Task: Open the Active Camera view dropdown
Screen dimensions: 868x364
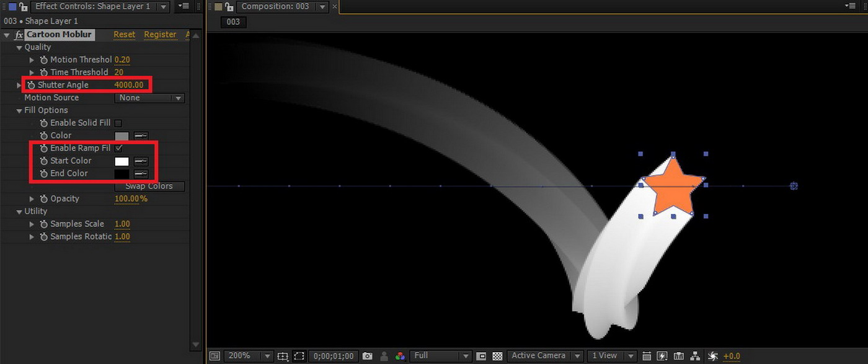Action: [x=545, y=356]
